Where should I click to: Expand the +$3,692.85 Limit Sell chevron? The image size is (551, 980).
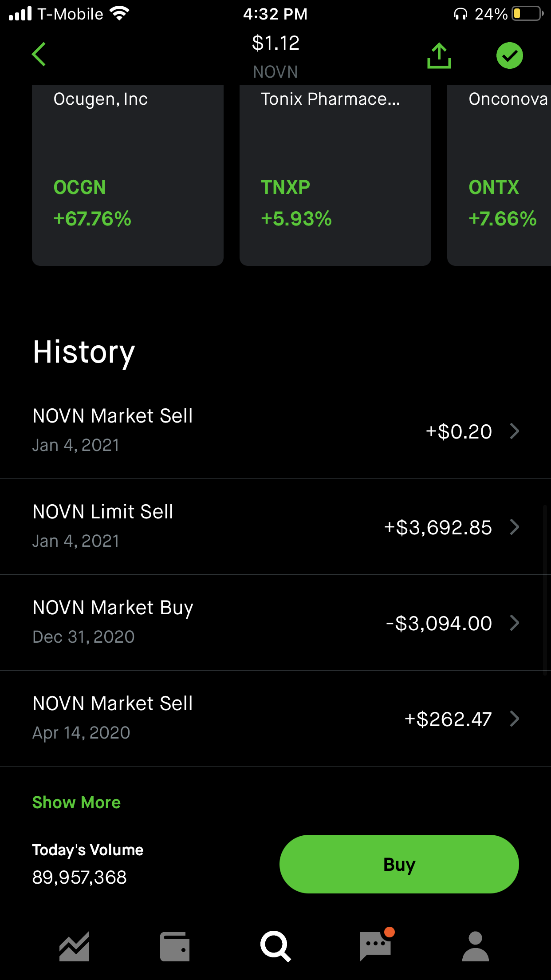(x=515, y=527)
